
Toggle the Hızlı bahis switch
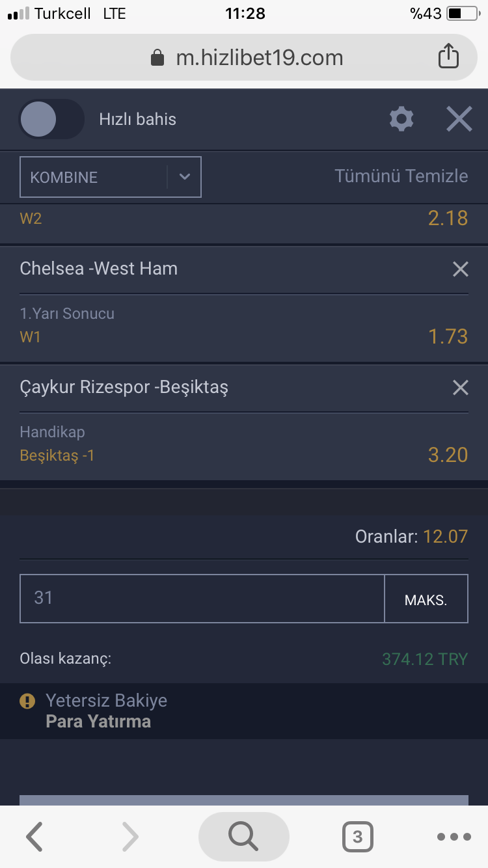tap(51, 119)
